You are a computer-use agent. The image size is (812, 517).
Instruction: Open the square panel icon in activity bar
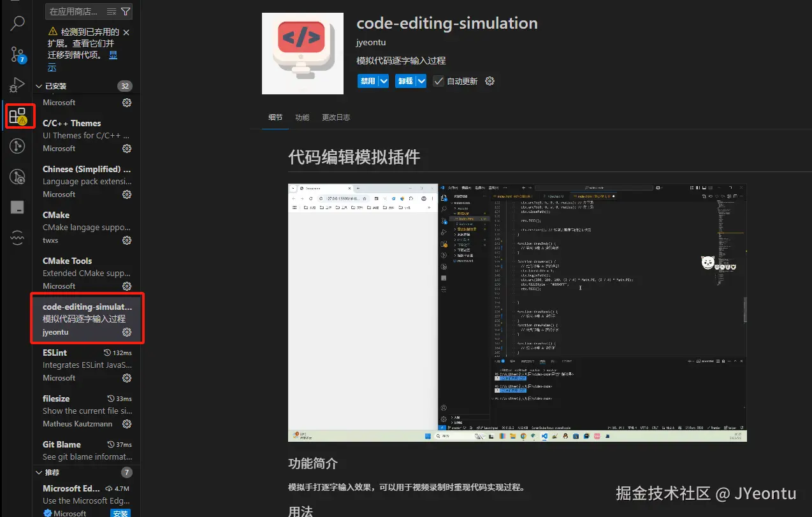coord(18,207)
